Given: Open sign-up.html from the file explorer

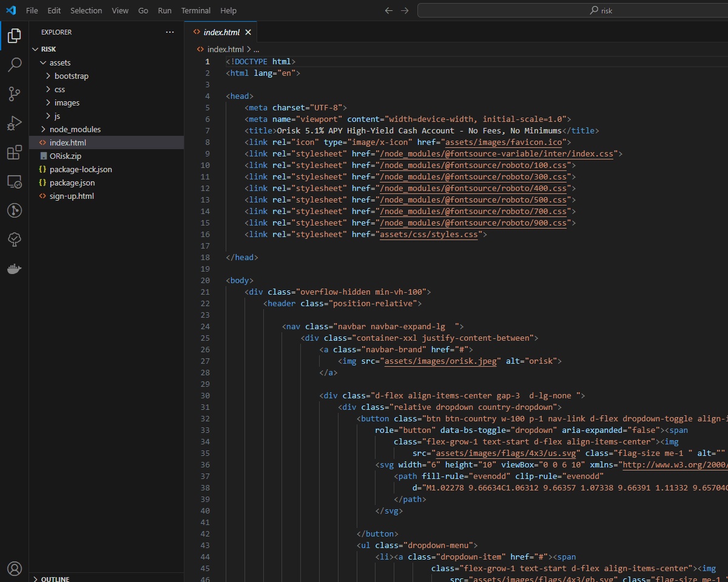Looking at the screenshot, I should click(72, 196).
